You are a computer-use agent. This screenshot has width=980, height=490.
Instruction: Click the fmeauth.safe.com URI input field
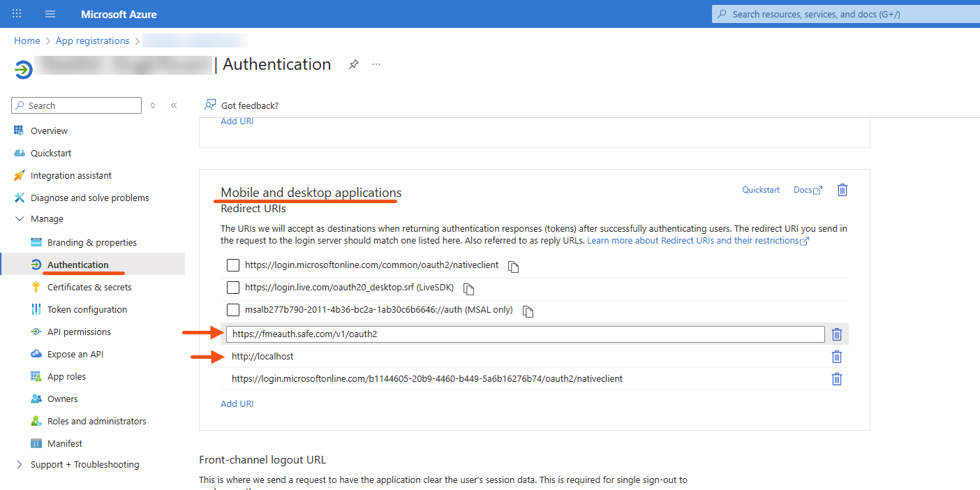pyautogui.click(x=525, y=334)
